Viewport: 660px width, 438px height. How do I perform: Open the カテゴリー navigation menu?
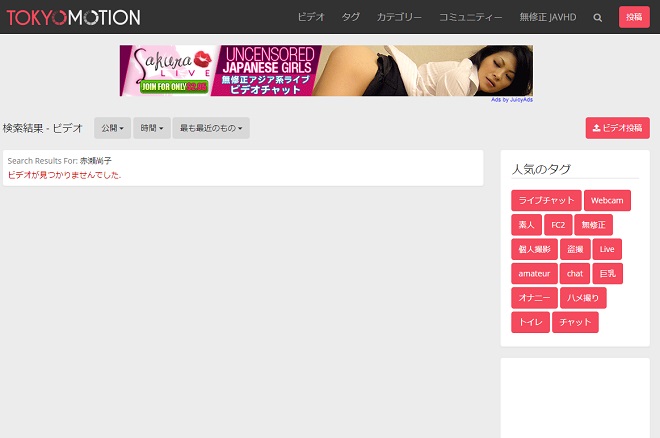click(x=399, y=17)
